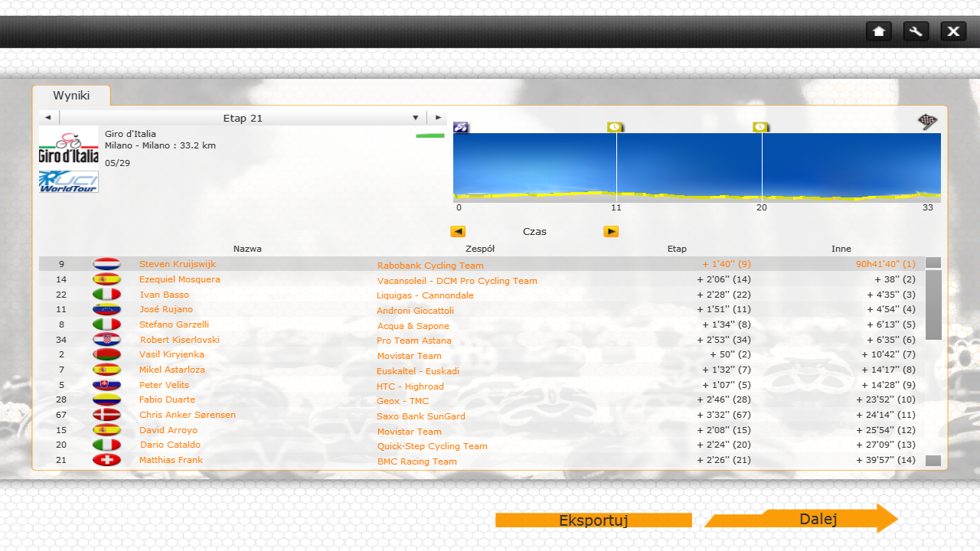Click the home icon in top bar

879,31
